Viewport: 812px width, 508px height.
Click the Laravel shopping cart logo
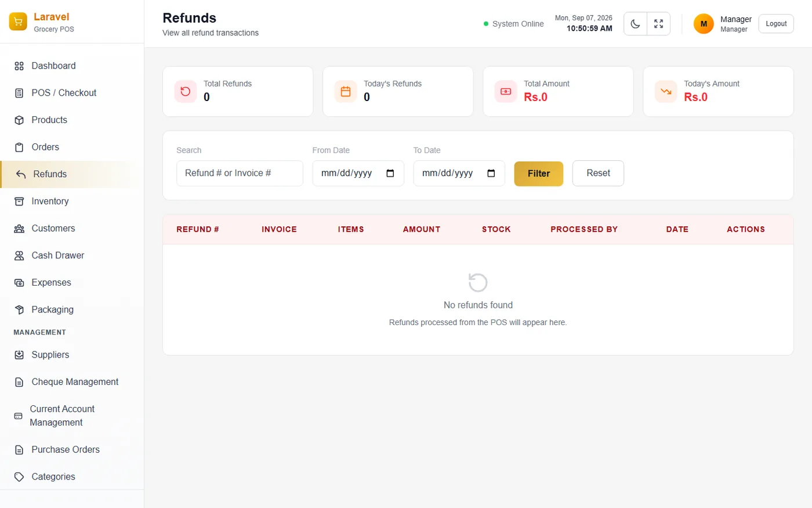[x=18, y=22]
